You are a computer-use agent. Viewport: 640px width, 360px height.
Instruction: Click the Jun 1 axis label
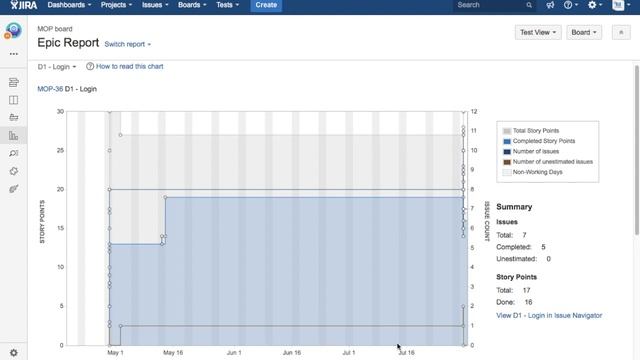point(234,353)
